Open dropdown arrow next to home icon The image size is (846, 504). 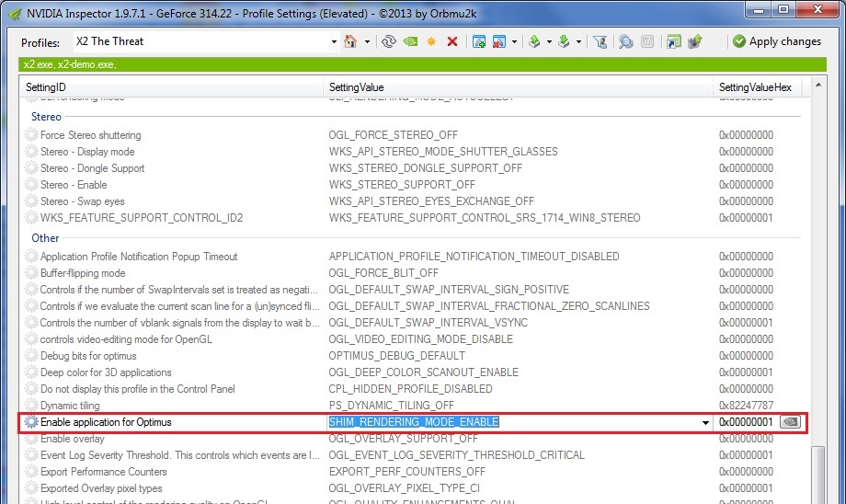pyautogui.click(x=367, y=41)
